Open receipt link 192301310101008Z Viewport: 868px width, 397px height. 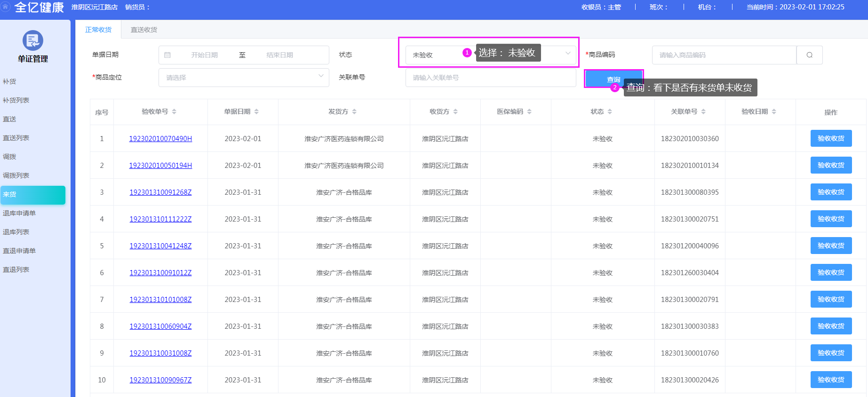160,300
